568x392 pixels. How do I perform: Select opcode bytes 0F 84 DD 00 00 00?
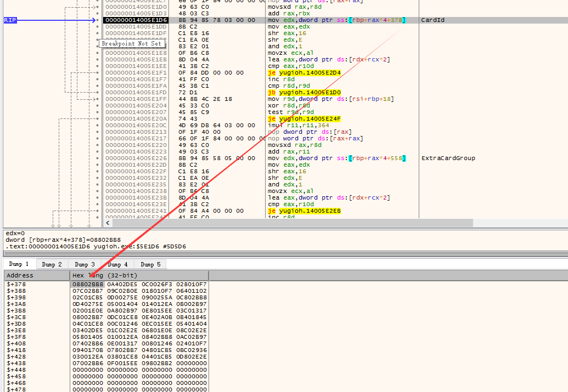(x=211, y=73)
